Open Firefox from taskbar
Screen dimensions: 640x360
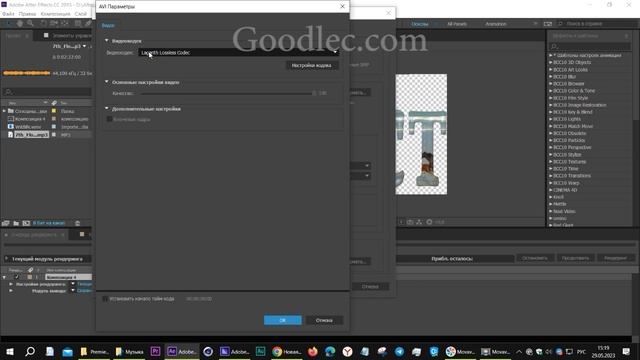[x=313, y=351]
